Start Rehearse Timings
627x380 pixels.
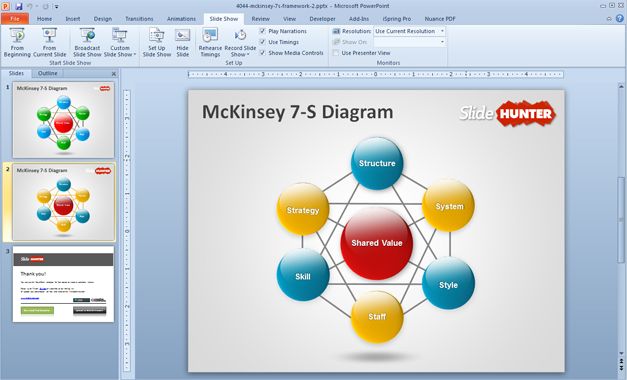click(x=210, y=42)
